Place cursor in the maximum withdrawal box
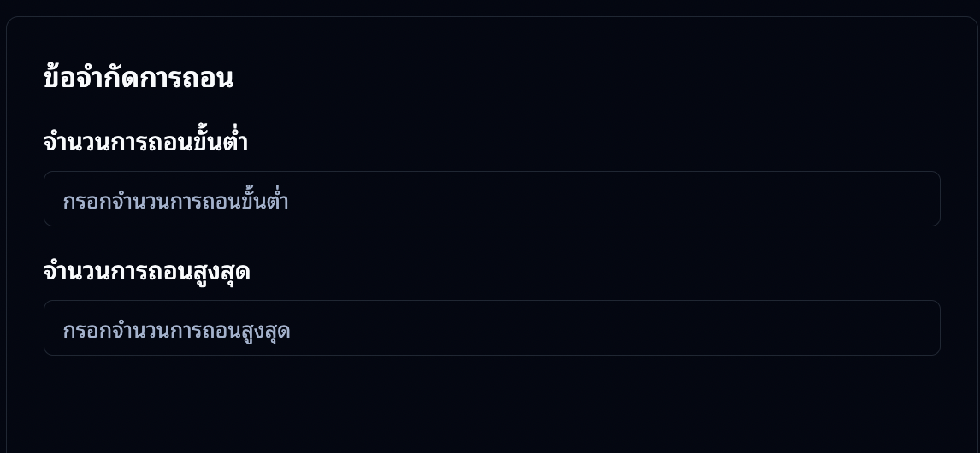980x453 pixels. coord(492,328)
